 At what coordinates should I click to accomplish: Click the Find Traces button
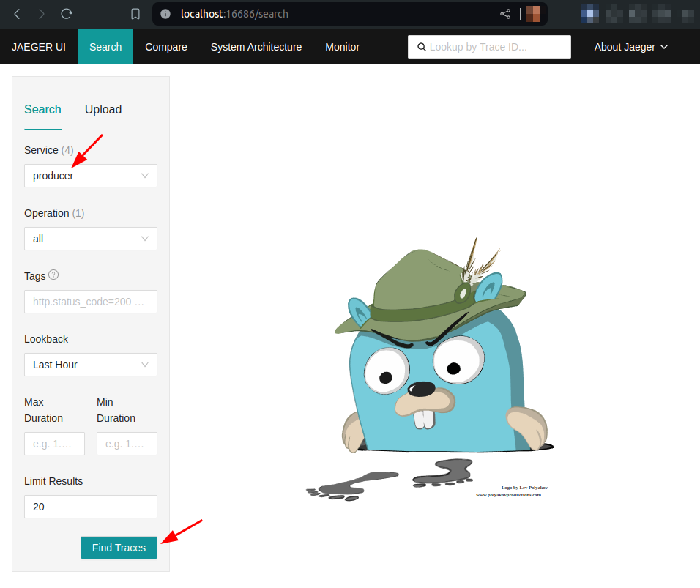pyautogui.click(x=119, y=548)
